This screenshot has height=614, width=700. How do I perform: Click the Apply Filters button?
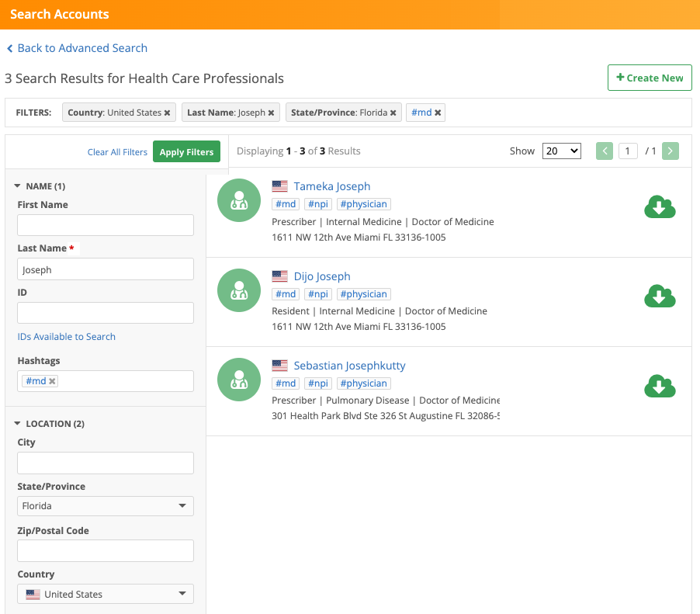pyautogui.click(x=186, y=152)
